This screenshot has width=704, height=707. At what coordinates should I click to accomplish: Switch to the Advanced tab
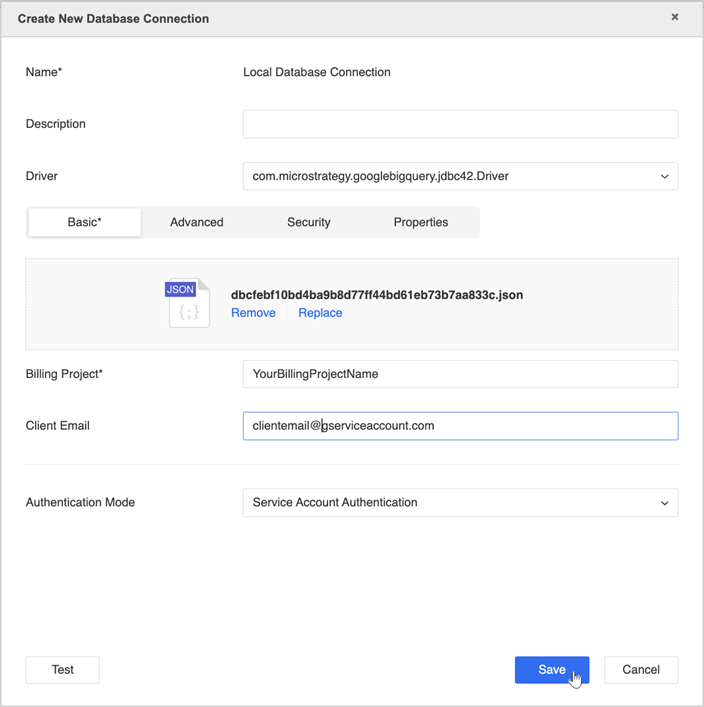(197, 222)
